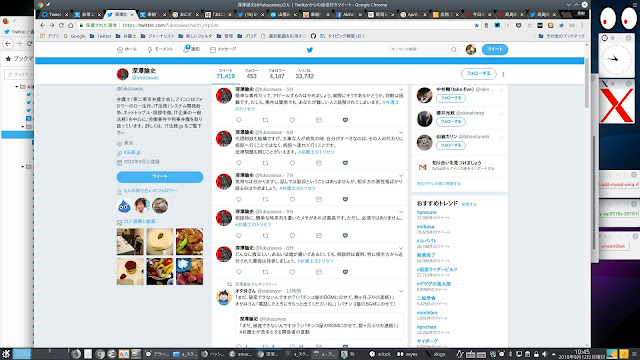Image resolution: width=640 pixels, height=360 pixels.
Task: Switch to the xeyes task in the taskbar
Action: tap(407, 354)
